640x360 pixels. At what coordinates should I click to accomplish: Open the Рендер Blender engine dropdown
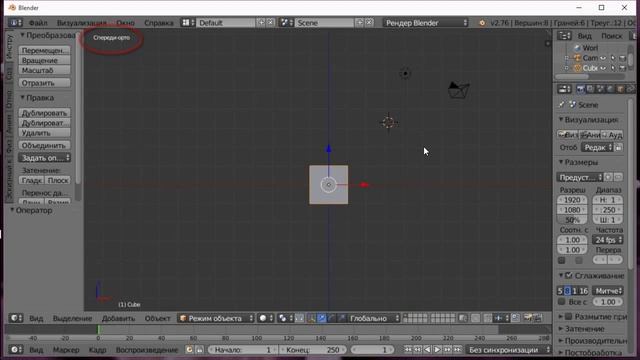[x=426, y=23]
